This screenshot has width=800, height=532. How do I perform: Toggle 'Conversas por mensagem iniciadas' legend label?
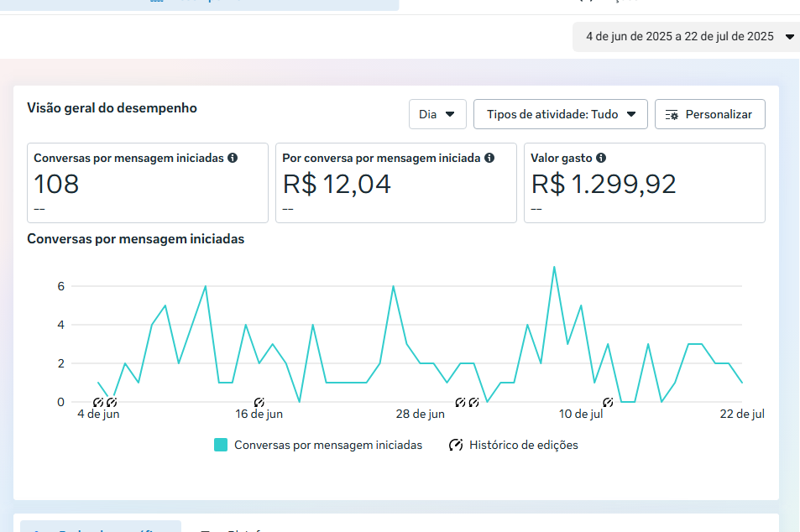click(x=328, y=445)
